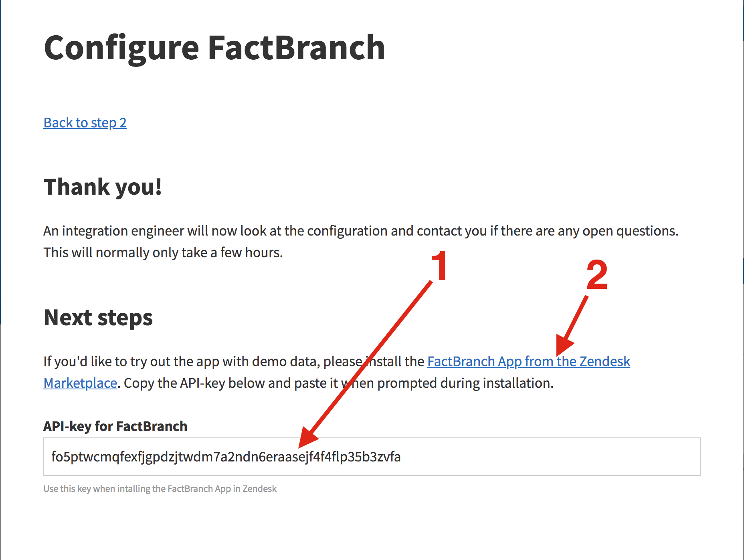
Task: Click the "prompted during installation" text
Action: point(465,383)
